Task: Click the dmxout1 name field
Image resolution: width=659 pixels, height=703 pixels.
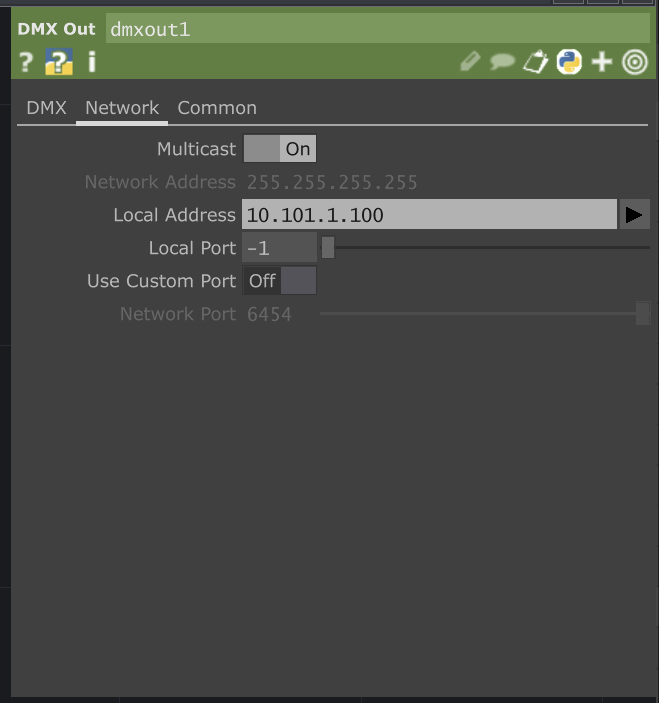Action: (x=377, y=29)
